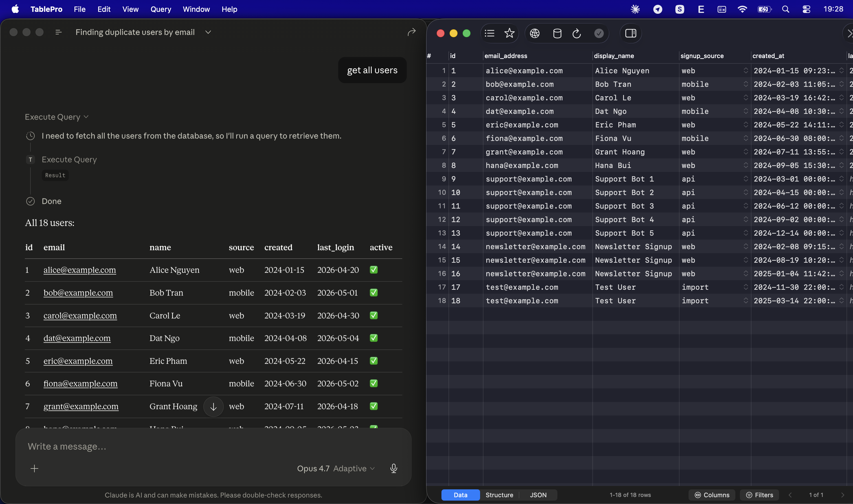853x504 pixels.
Task: Click the active checkmark for grant row
Action: pos(373,406)
